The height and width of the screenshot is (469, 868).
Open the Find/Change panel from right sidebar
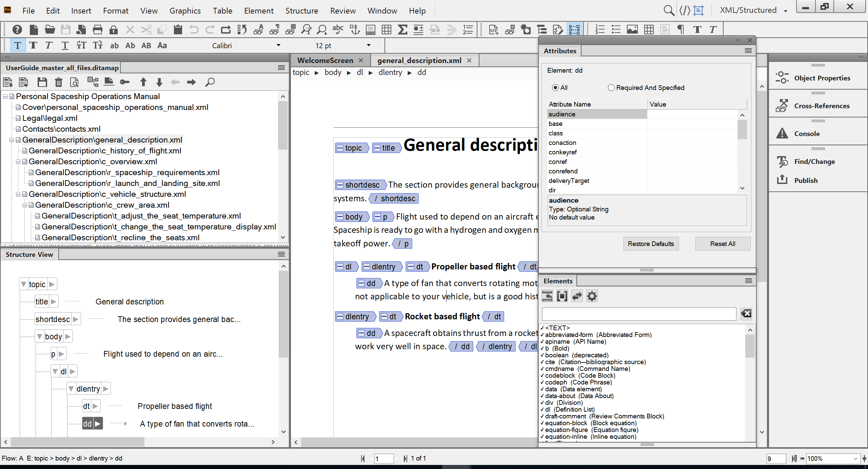point(815,162)
